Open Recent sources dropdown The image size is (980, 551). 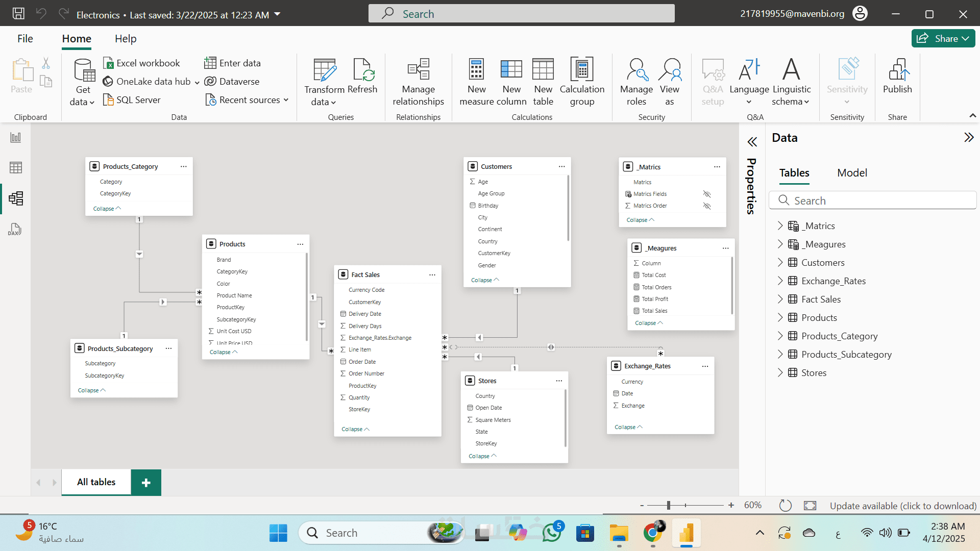pos(286,100)
